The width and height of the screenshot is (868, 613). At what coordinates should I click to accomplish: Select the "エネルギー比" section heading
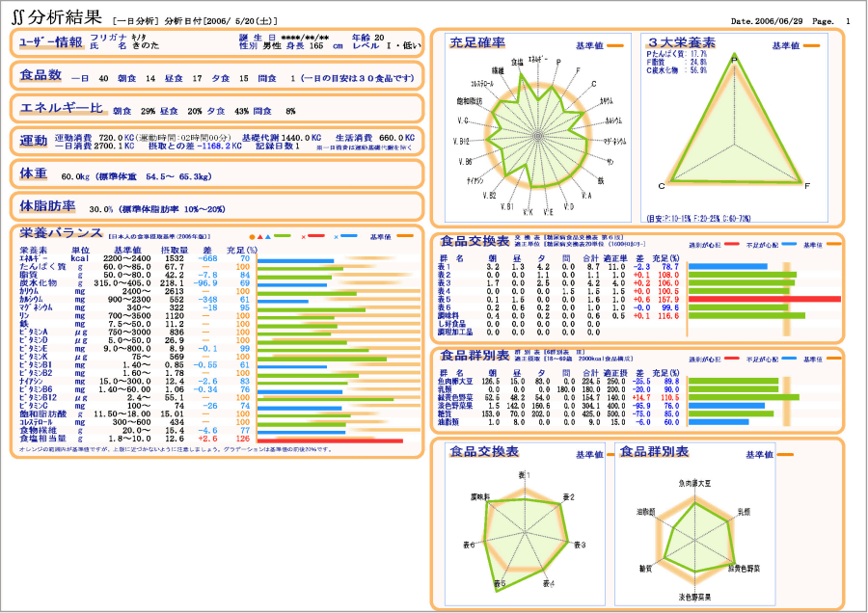62,108
